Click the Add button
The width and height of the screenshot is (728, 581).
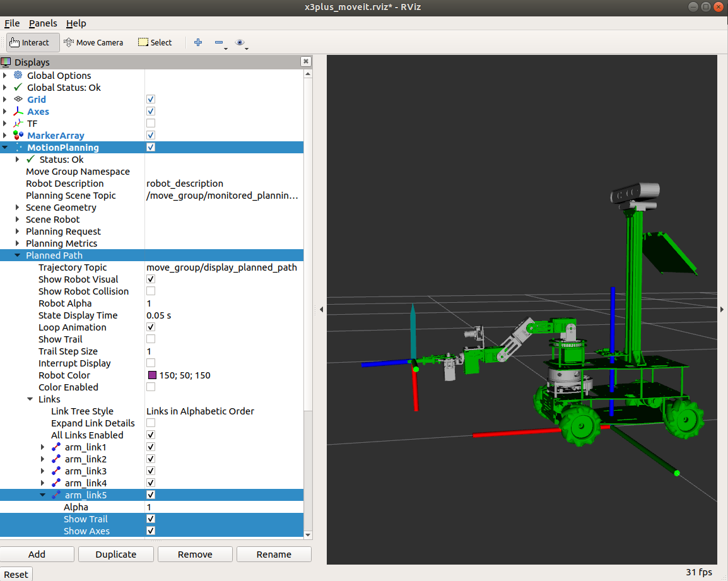tap(37, 555)
